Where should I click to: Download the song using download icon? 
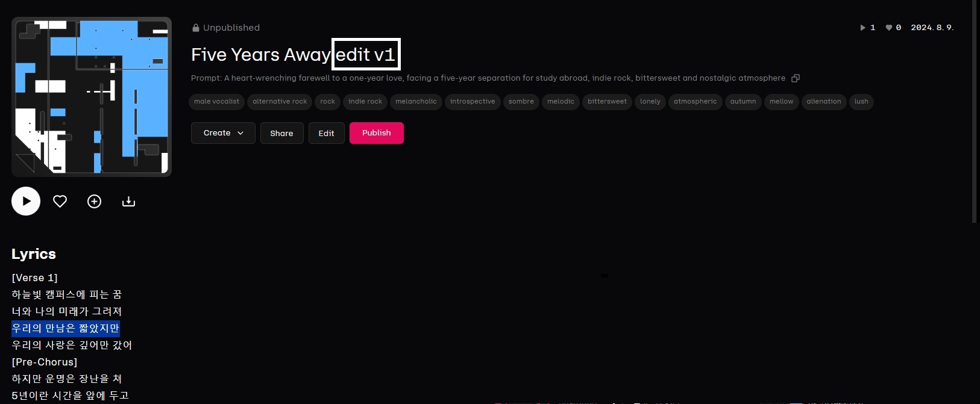(x=128, y=201)
